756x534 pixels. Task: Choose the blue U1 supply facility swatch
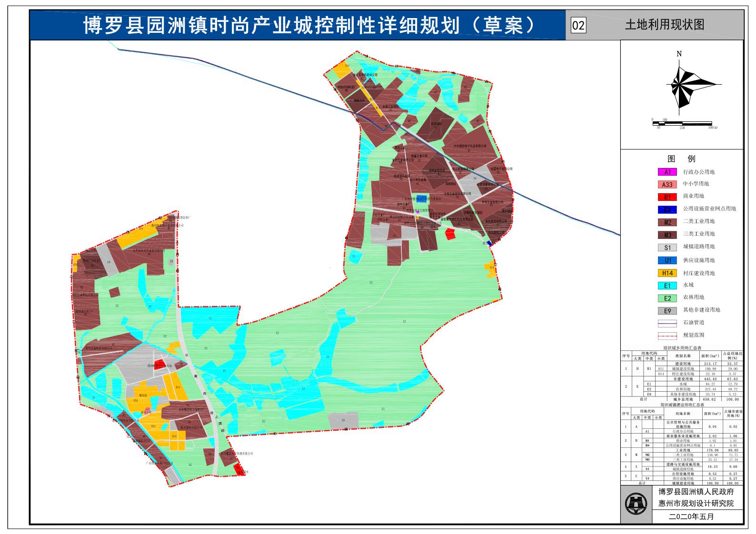tap(667, 260)
